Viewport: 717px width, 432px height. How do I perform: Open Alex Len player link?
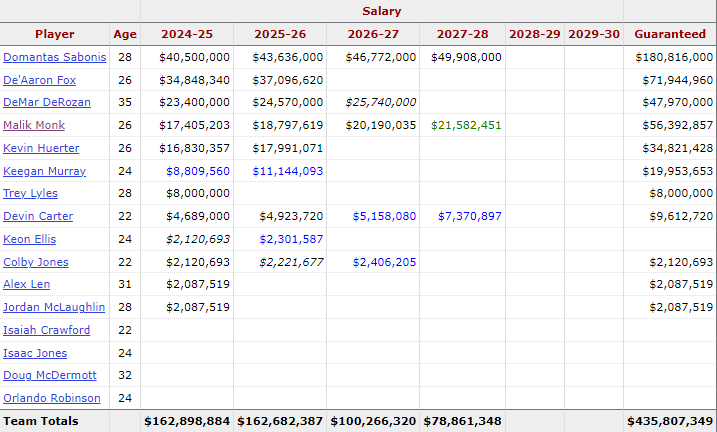[27, 284]
